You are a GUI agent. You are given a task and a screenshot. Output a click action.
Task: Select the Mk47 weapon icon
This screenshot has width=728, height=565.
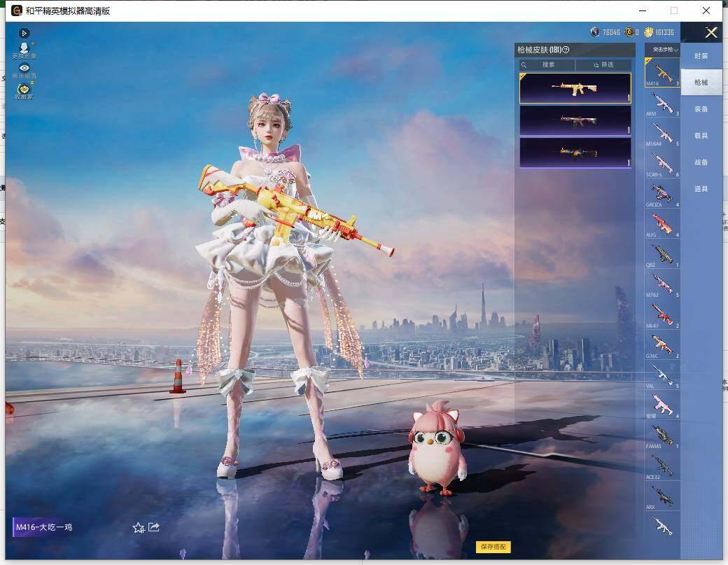tap(662, 314)
